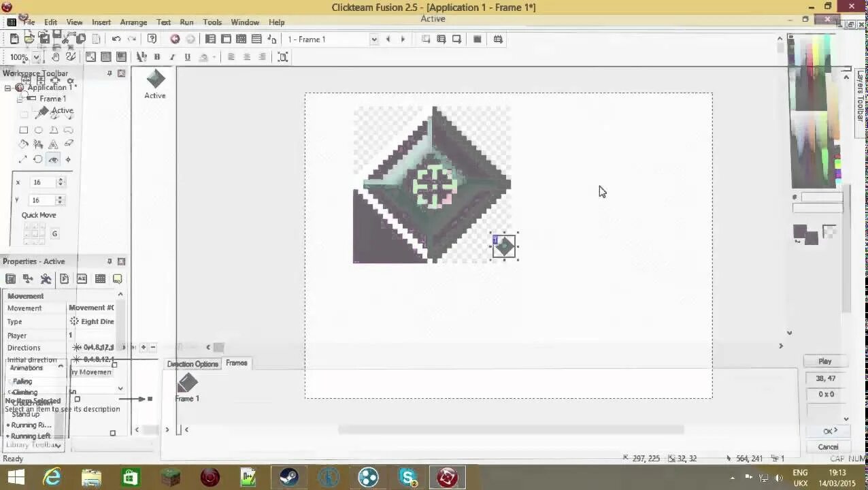Select the eye view hot spot tool
868x490 pixels.
(53, 159)
